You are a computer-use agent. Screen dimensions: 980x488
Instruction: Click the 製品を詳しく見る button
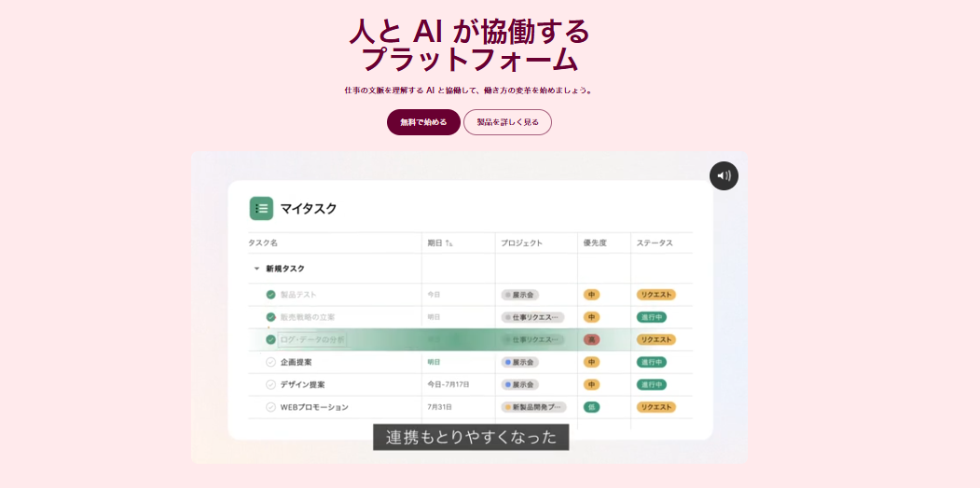pyautogui.click(x=507, y=122)
